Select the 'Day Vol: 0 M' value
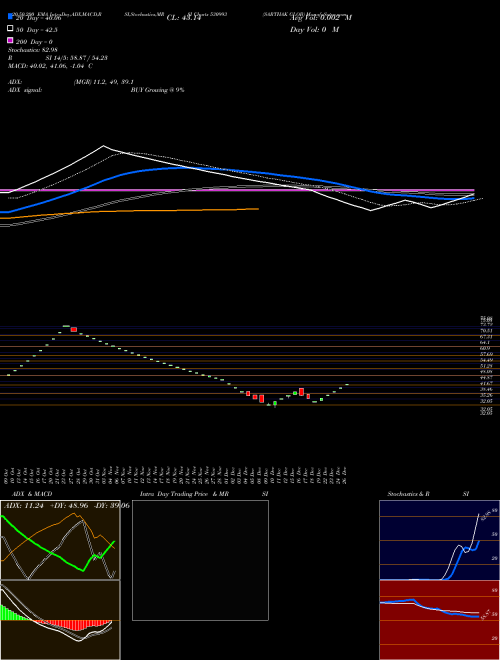Image resolution: width=500 pixels, height=660 pixels. tap(314, 30)
